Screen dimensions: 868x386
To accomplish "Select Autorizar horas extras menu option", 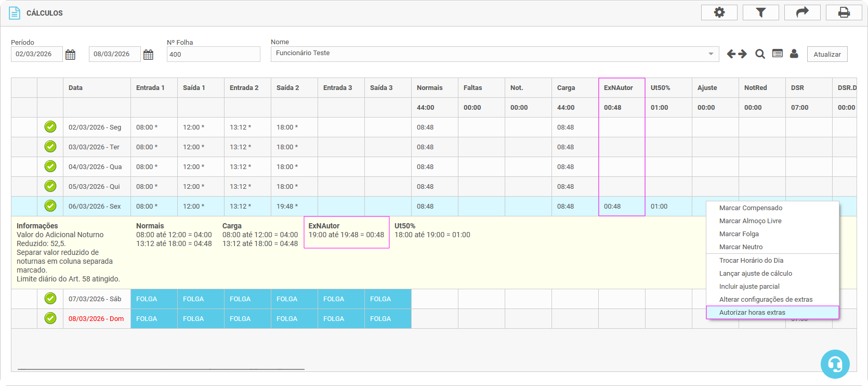I will (752, 313).
